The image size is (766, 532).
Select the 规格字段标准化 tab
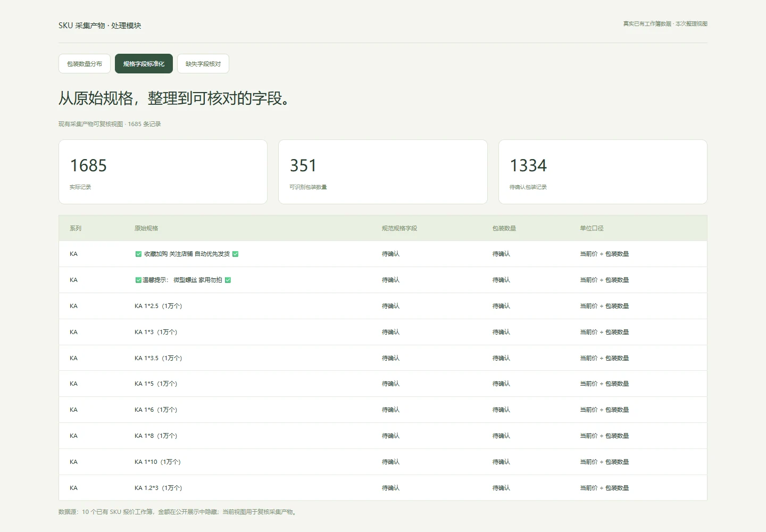144,64
